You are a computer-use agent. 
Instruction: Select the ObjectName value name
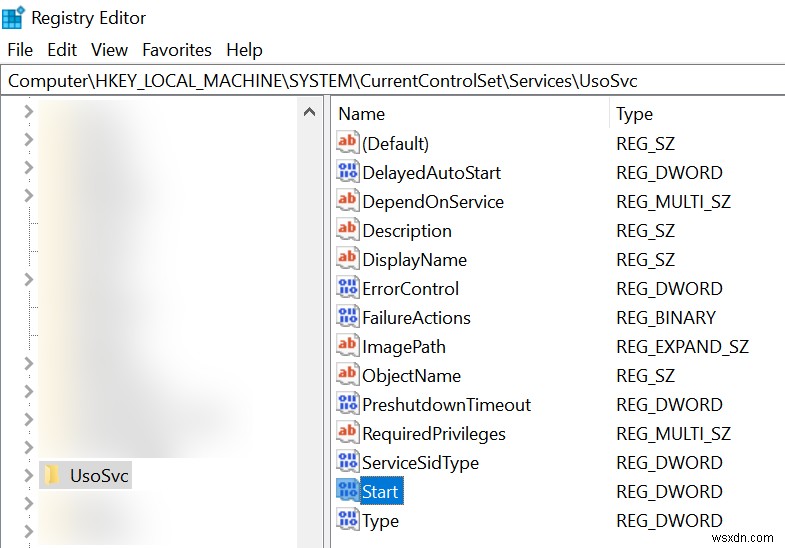point(412,376)
